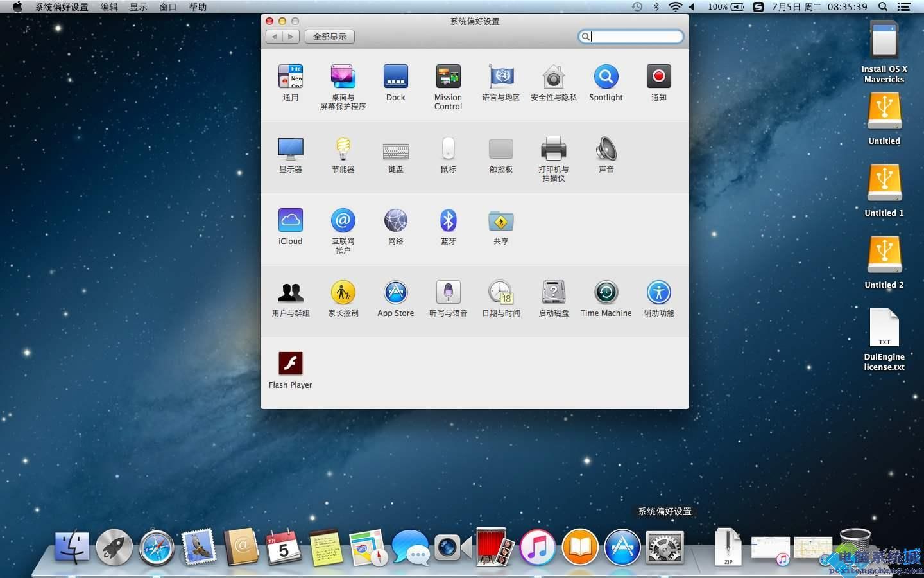
Task: Open Flash Player preference pane
Action: point(291,364)
